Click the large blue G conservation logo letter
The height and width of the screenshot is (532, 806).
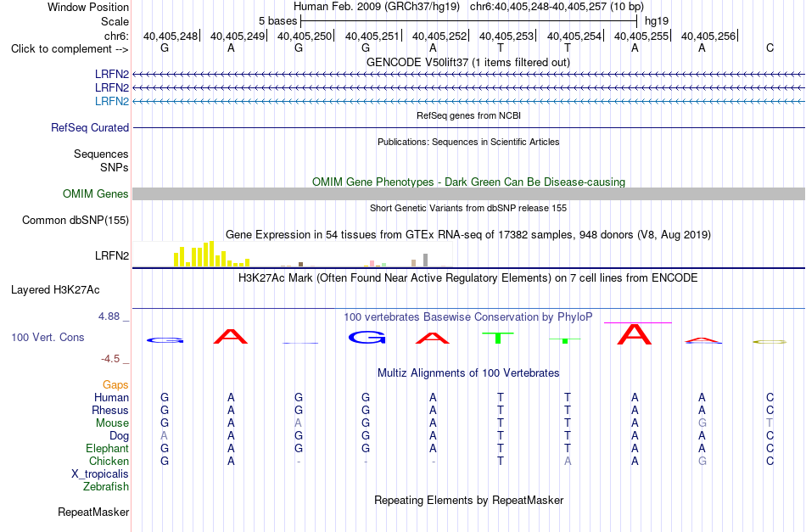pos(367,337)
